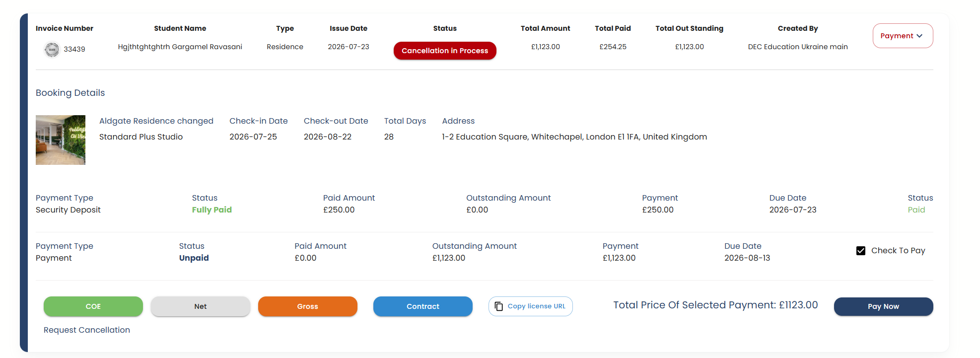Click the Pay Now button
This screenshot has height=358, width=980.
(884, 306)
